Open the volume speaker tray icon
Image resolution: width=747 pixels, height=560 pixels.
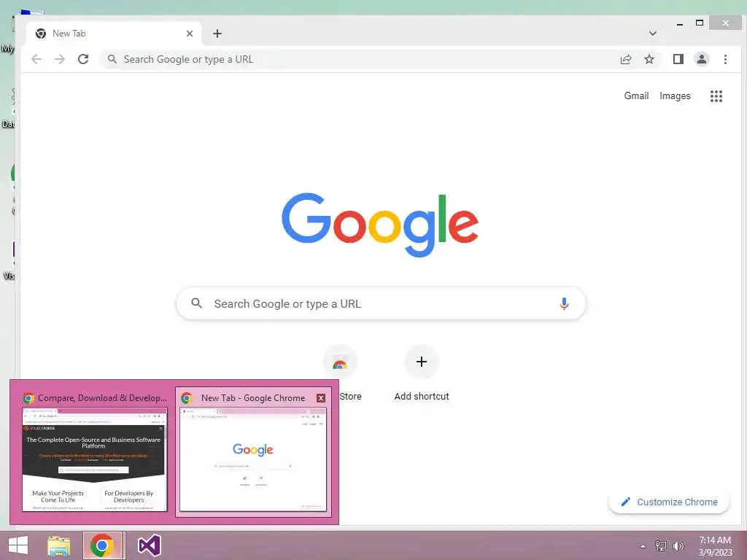678,546
